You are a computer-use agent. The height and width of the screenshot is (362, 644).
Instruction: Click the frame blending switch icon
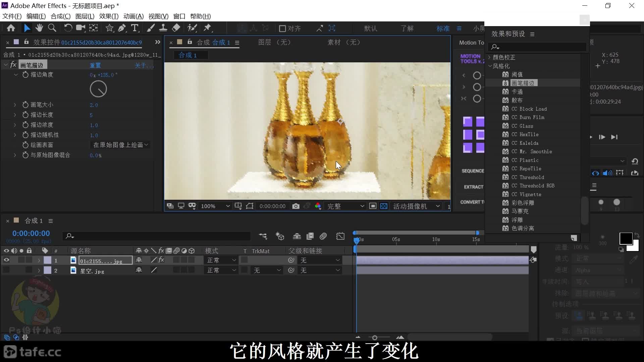point(310,236)
